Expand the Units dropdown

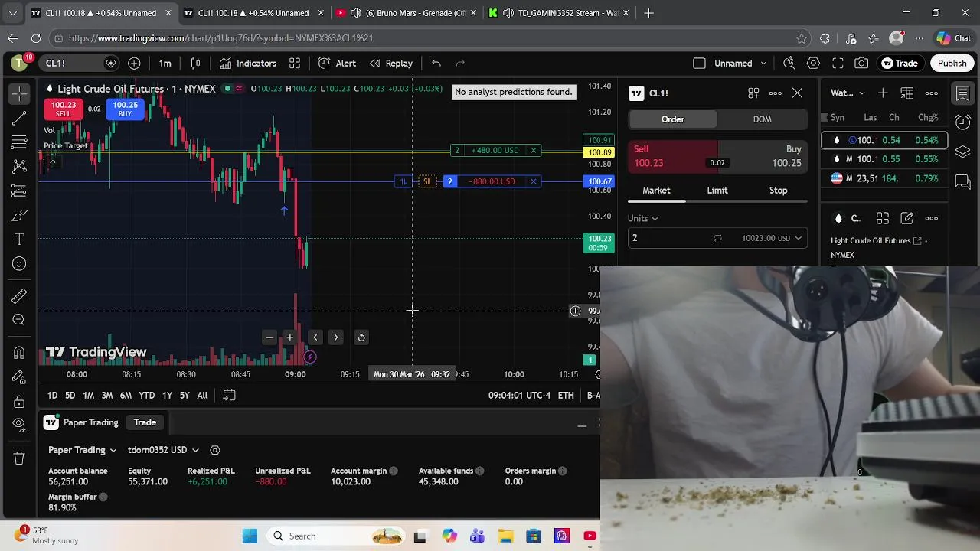click(643, 218)
